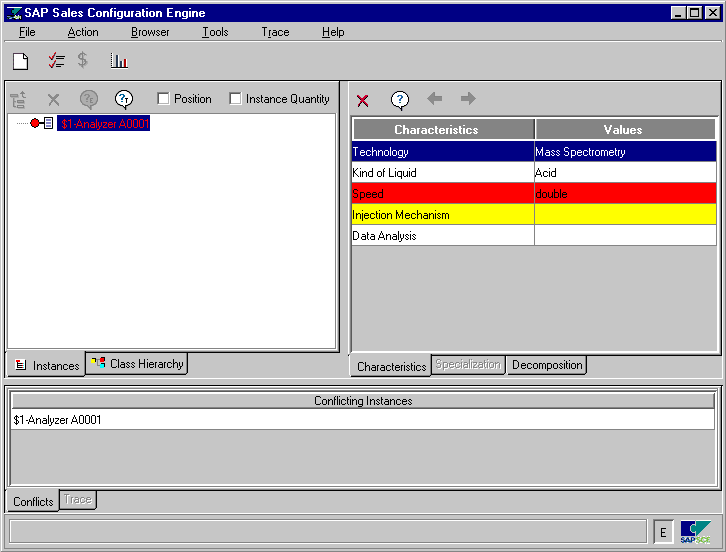
Task: Click the new document toolbar icon
Action: point(21,61)
